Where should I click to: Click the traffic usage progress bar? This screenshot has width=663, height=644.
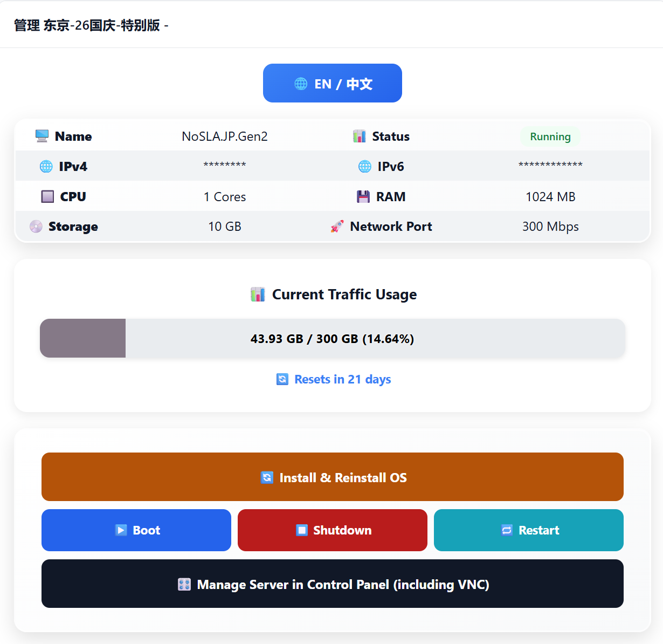point(333,338)
